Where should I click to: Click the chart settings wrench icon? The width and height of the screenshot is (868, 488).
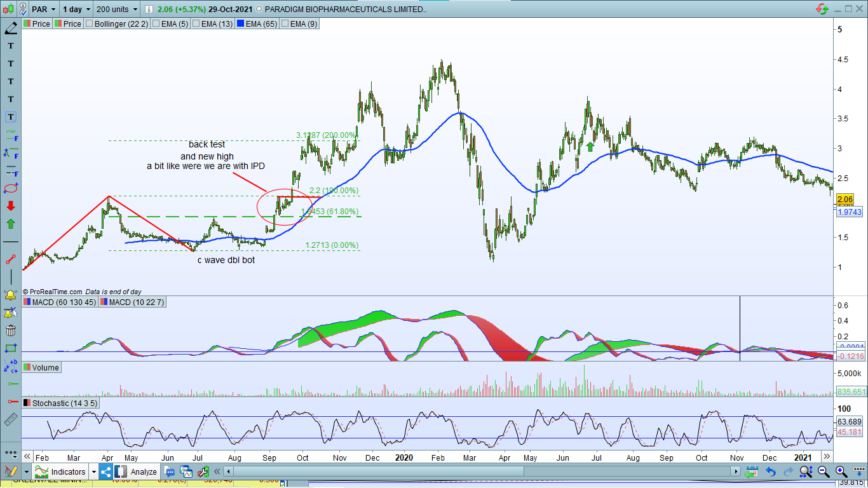204,471
